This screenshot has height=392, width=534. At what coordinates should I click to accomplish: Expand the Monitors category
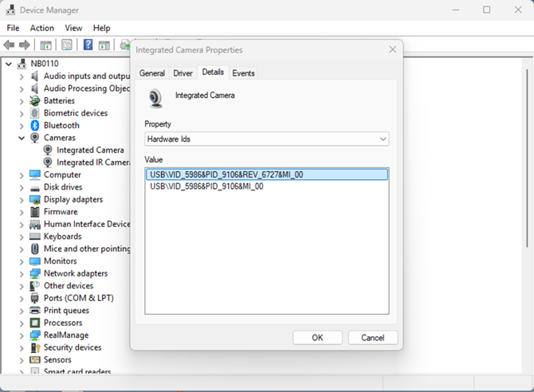[x=22, y=261]
